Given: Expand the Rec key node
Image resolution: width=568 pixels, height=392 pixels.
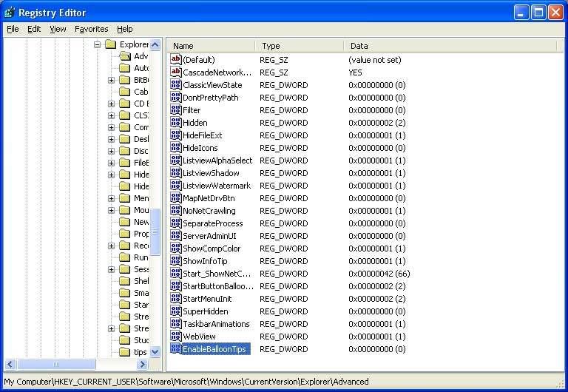Looking at the screenshot, I should [x=111, y=246].
